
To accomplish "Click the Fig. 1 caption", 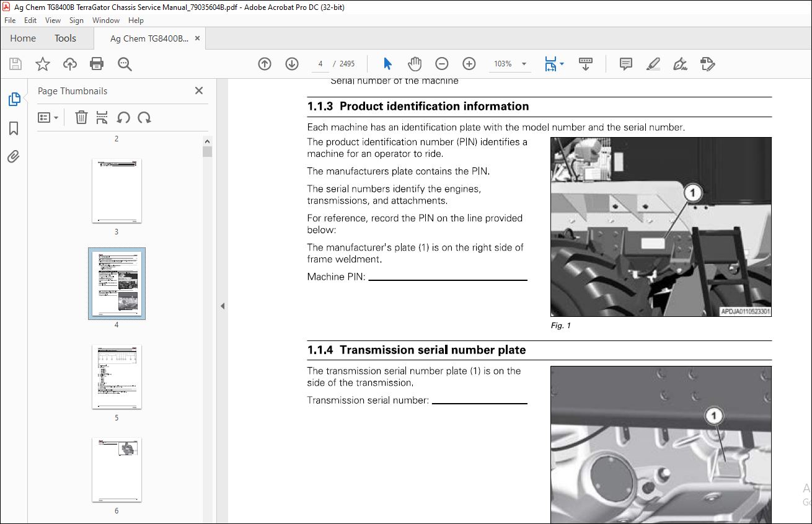I will click(x=561, y=326).
